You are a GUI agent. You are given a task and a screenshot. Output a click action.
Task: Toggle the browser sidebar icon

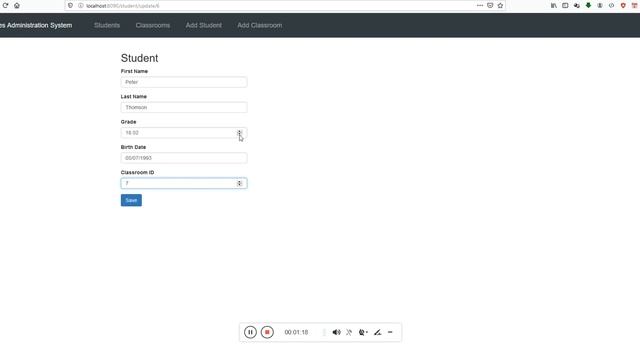[565, 6]
